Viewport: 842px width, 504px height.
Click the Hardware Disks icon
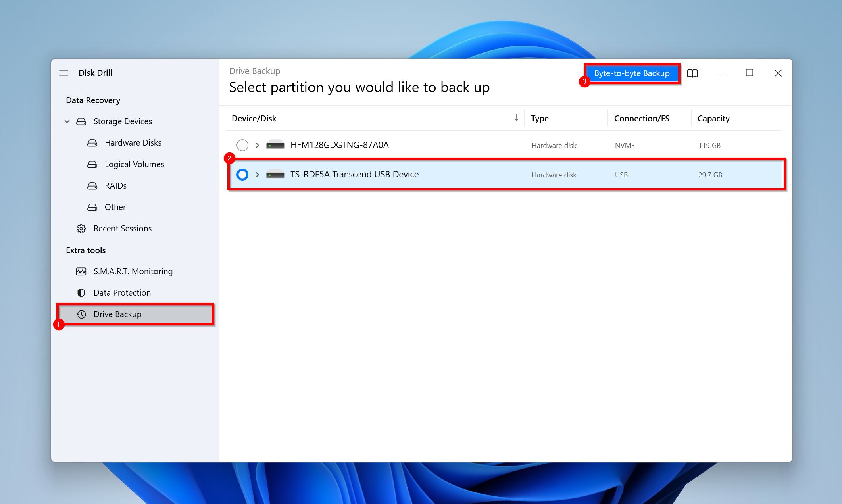[x=92, y=142]
